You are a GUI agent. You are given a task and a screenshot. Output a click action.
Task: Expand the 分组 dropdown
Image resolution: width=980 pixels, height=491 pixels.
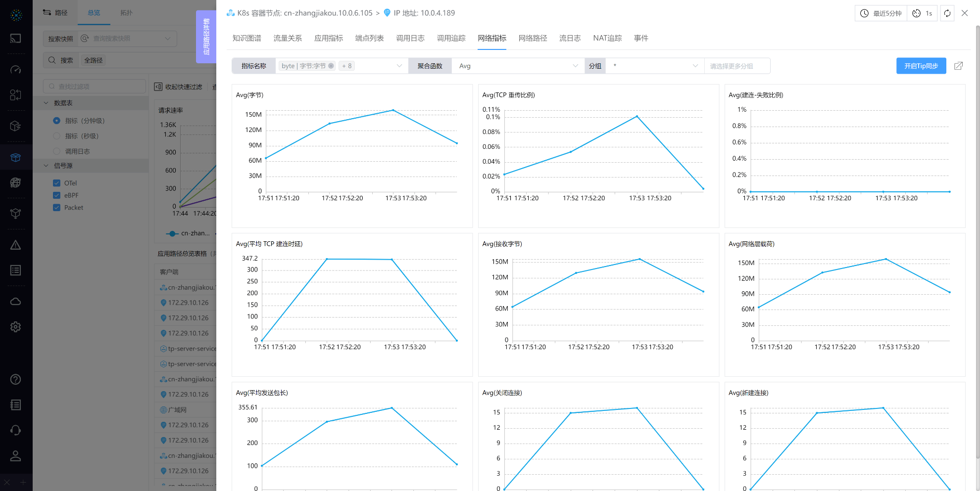pos(654,66)
